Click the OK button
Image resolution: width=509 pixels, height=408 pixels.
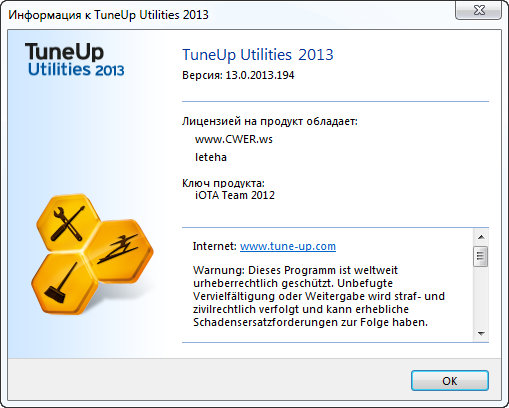click(x=450, y=380)
